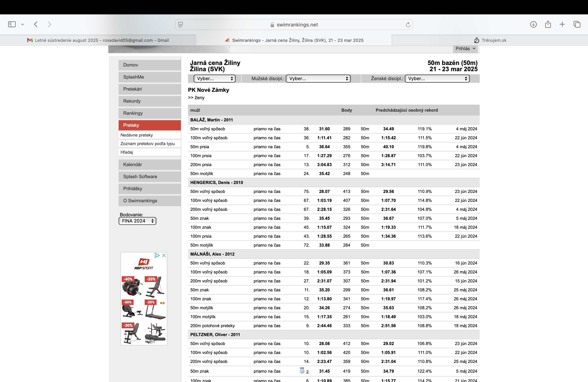Click the browser back arrow
Image resolution: width=588 pixels, height=382 pixels.
click(36, 24)
